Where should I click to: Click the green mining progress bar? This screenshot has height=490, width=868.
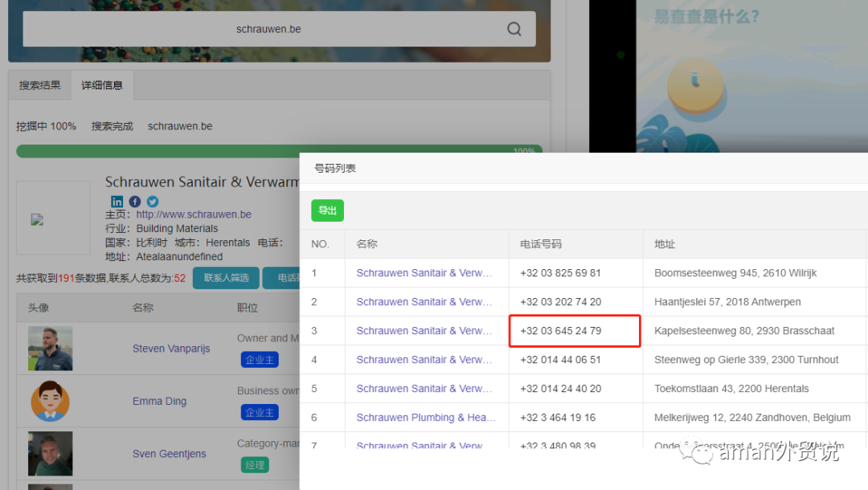(279, 151)
